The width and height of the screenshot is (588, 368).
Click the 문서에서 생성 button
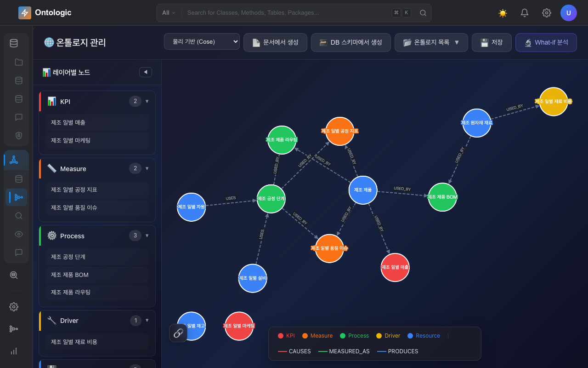coord(275,42)
